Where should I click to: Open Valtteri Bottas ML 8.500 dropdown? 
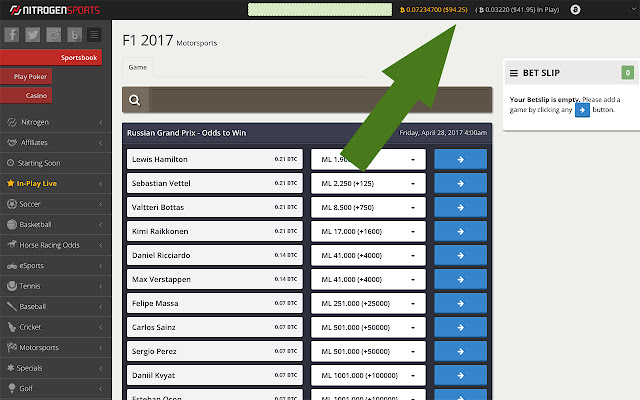[368, 207]
